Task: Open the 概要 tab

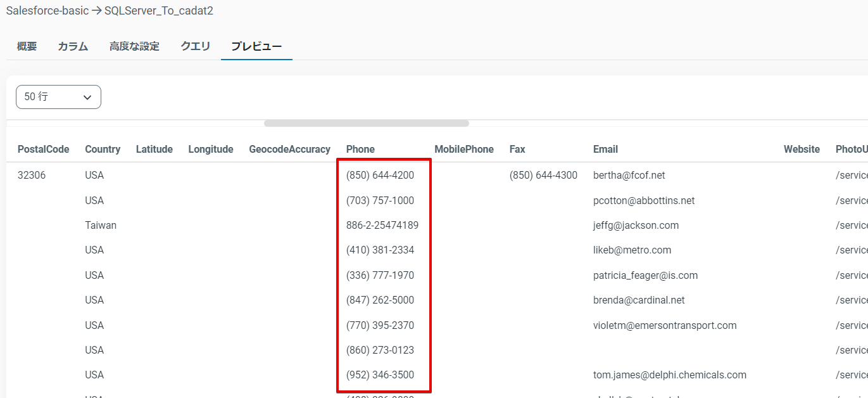Action: (27, 46)
